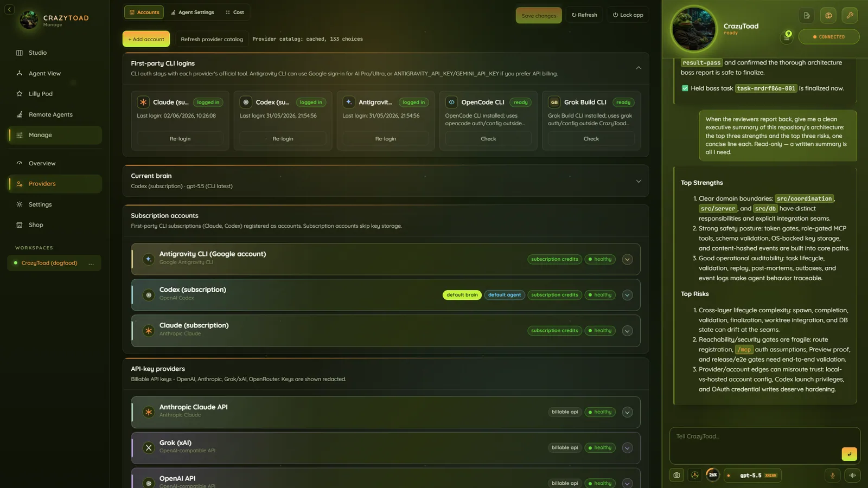
Task: Click the Codex icon in CLI logins card
Action: [246, 102]
